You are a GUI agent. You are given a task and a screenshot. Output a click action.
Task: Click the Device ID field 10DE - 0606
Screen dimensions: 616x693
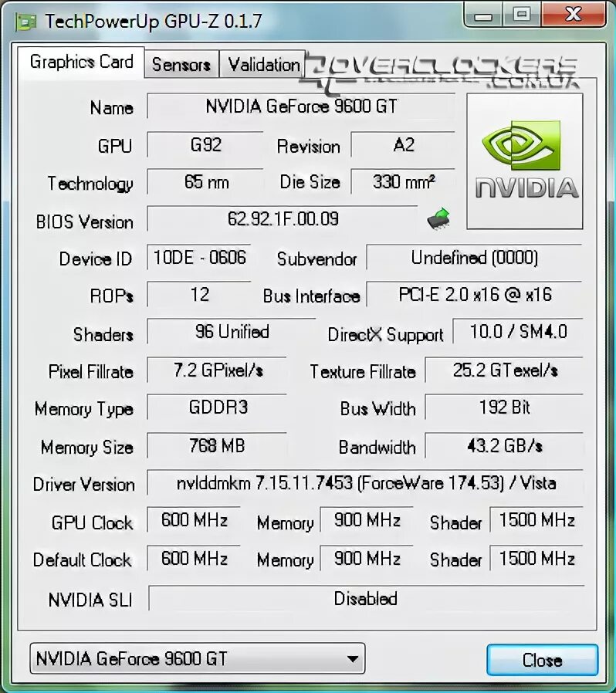[x=199, y=257]
